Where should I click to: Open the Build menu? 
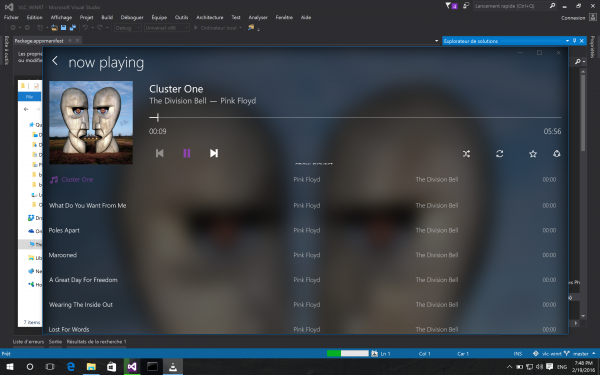point(107,17)
